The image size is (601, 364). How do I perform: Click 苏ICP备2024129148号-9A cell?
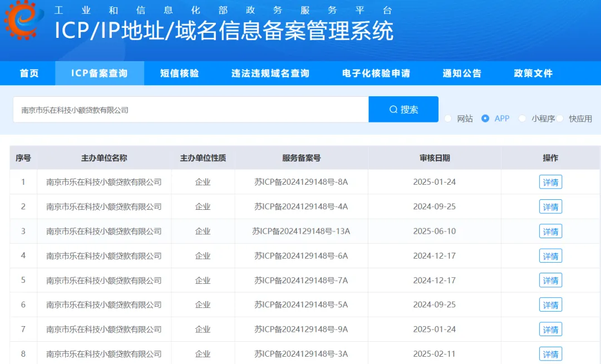click(x=301, y=329)
